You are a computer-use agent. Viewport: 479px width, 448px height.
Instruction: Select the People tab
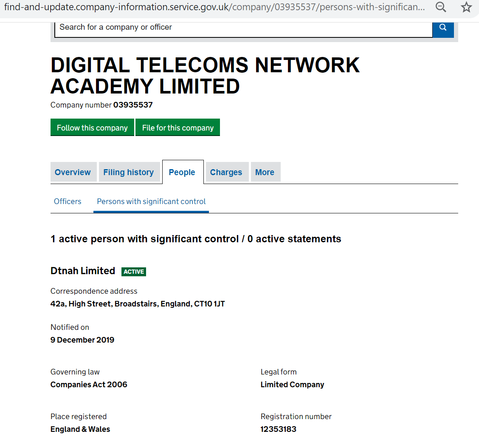coord(182,172)
